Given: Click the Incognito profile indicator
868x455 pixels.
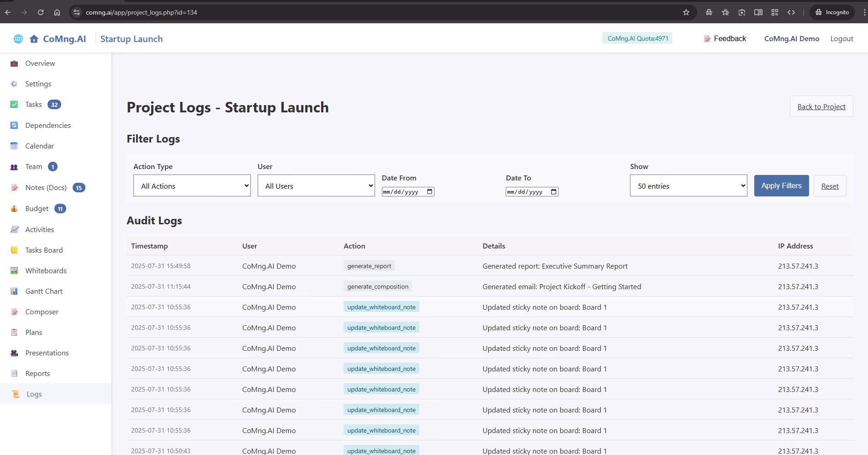Looking at the screenshot, I should (x=832, y=12).
